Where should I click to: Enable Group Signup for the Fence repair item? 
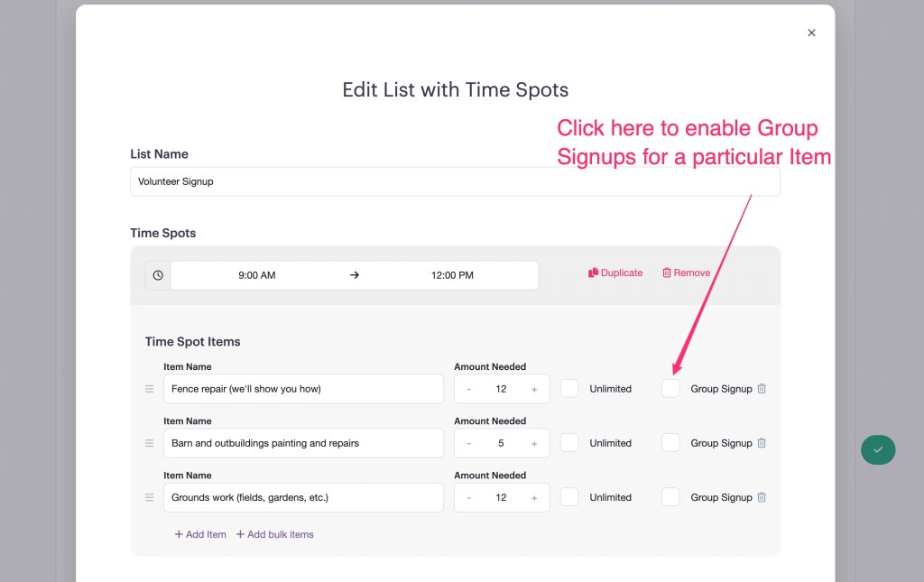tap(670, 388)
